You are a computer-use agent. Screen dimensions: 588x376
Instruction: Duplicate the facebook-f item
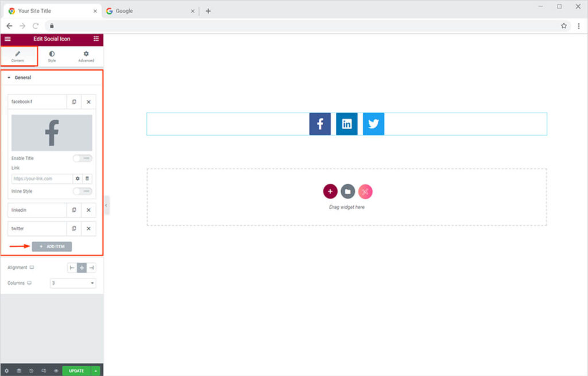tap(74, 102)
